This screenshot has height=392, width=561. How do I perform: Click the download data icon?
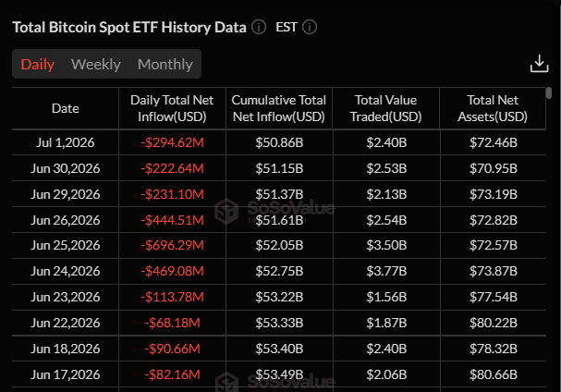(x=539, y=64)
